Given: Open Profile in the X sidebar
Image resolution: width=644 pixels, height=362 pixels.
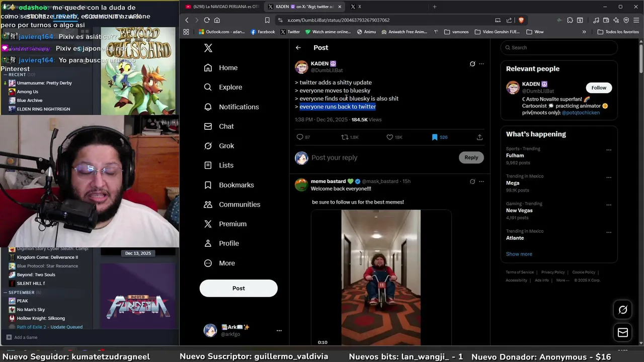Looking at the screenshot, I should [x=221, y=243].
